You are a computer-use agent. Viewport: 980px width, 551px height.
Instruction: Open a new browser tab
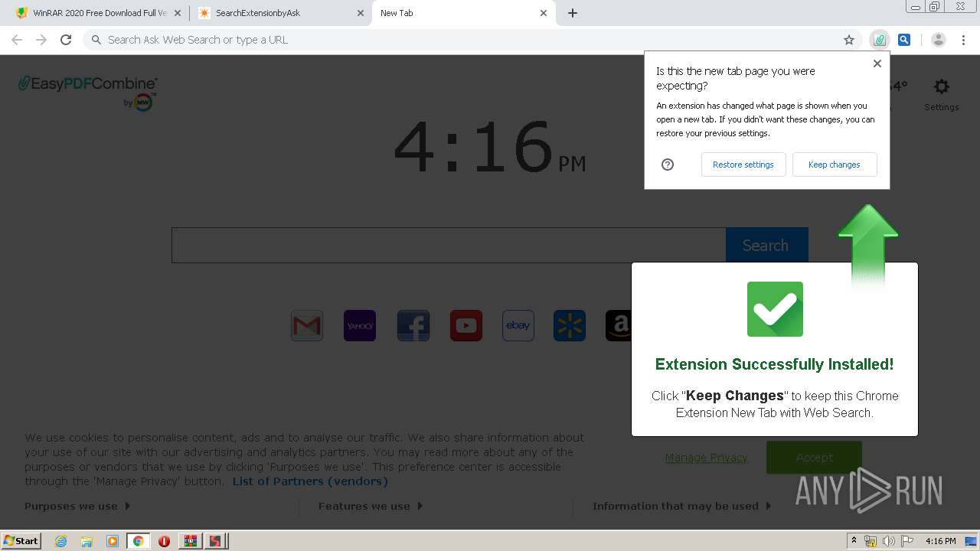pos(573,13)
